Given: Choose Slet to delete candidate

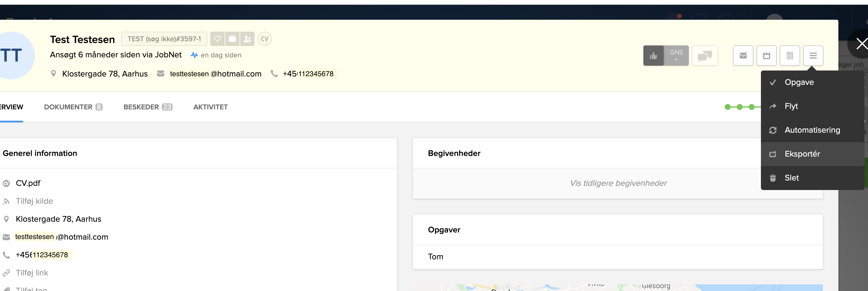Looking at the screenshot, I should (791, 178).
